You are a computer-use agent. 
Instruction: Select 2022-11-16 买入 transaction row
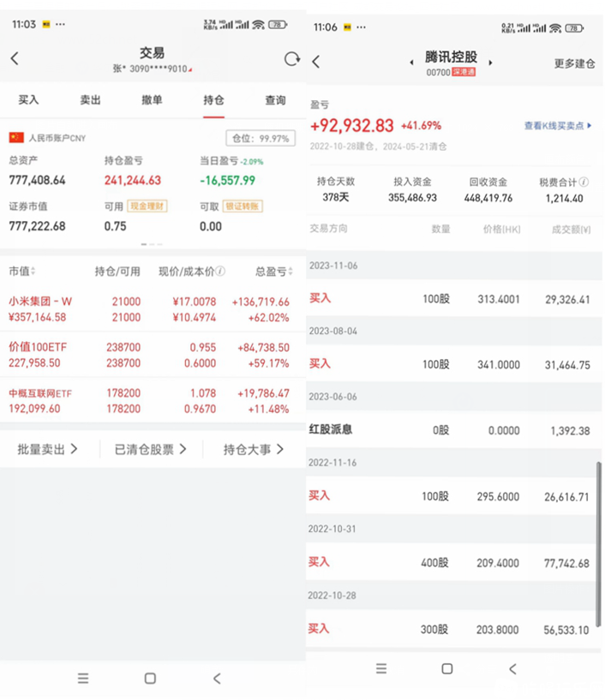[453, 496]
